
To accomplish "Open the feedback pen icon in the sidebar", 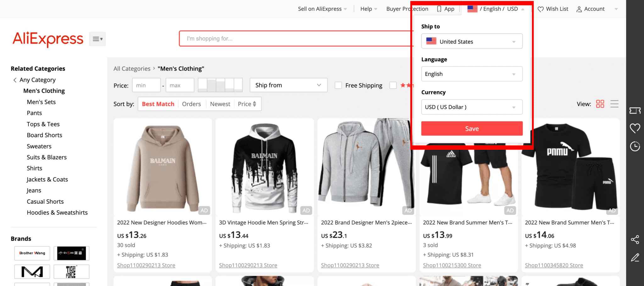I will tap(635, 258).
